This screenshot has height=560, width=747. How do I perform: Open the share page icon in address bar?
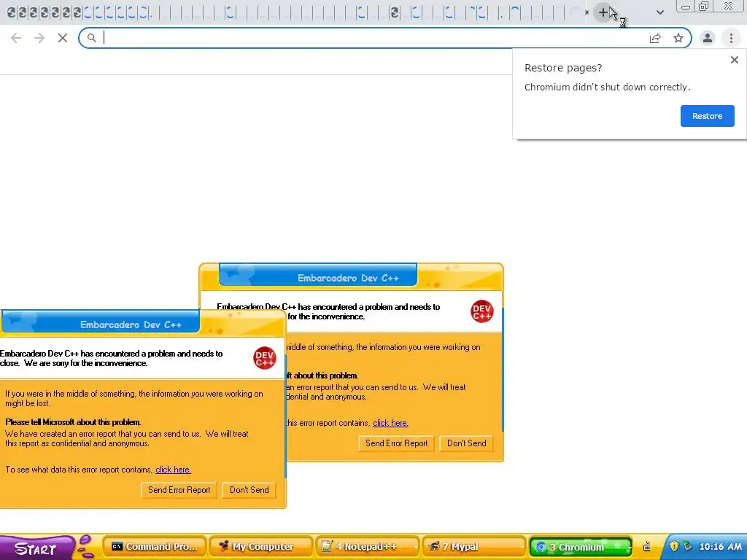(655, 38)
